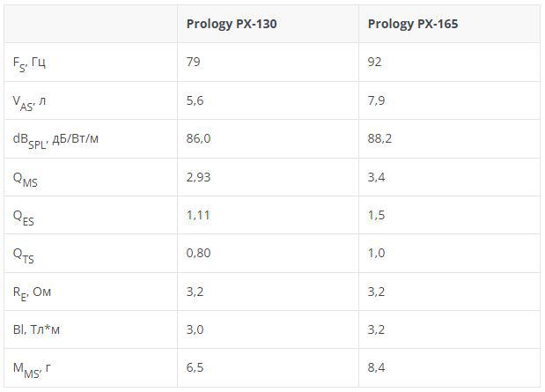Viewport: 545px width, 392px height.
Task: Click the MMS value 8,4 cell
Action: [376, 367]
